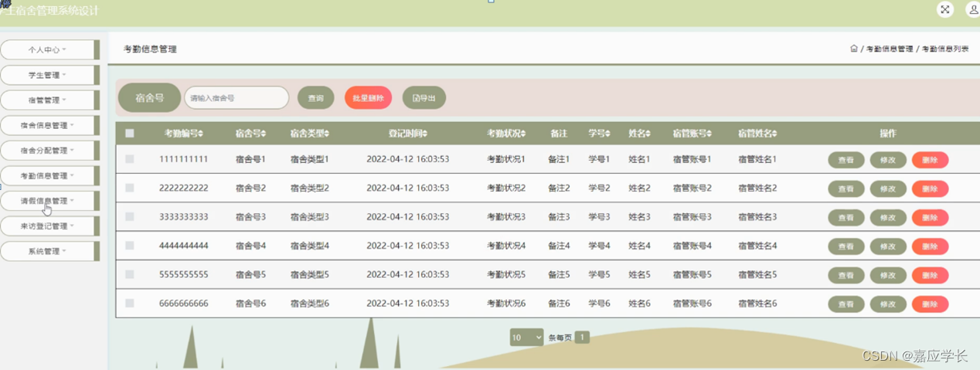Edit record 2222222222 with 修改
The width and height of the screenshot is (980, 370).
(888, 189)
